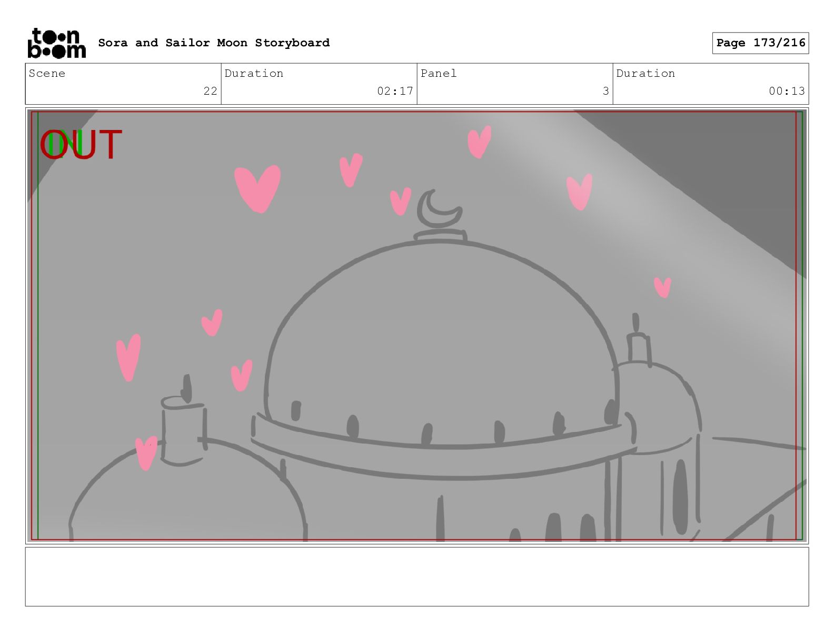Click the 'Page 173/216' page indicator
The width and height of the screenshot is (834, 644).
pos(760,43)
